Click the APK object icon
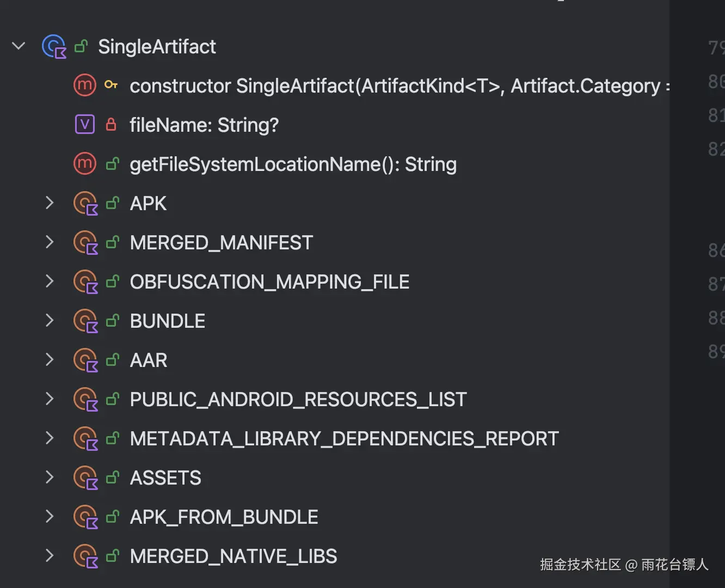Screen dimensions: 725x588 tap(85, 204)
